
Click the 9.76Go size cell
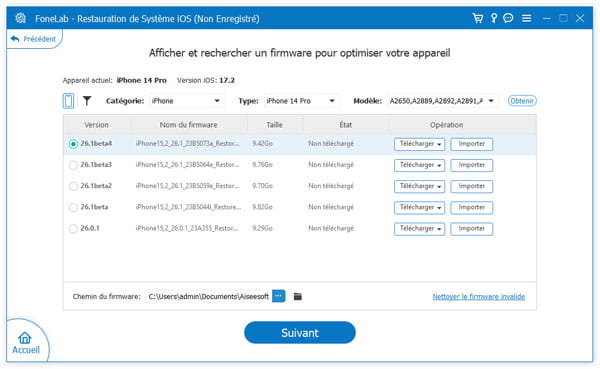tap(262, 165)
